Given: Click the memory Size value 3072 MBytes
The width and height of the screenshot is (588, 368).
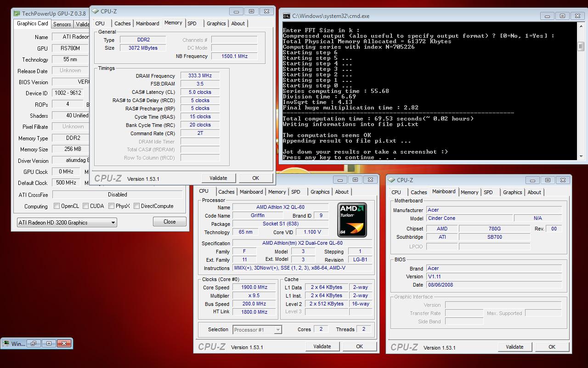Looking at the screenshot, I should (143, 48).
